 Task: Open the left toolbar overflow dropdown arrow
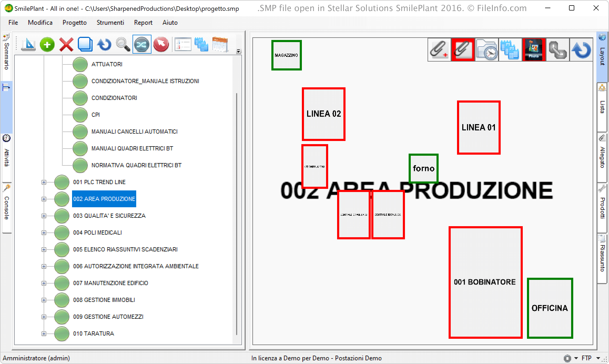point(238,51)
